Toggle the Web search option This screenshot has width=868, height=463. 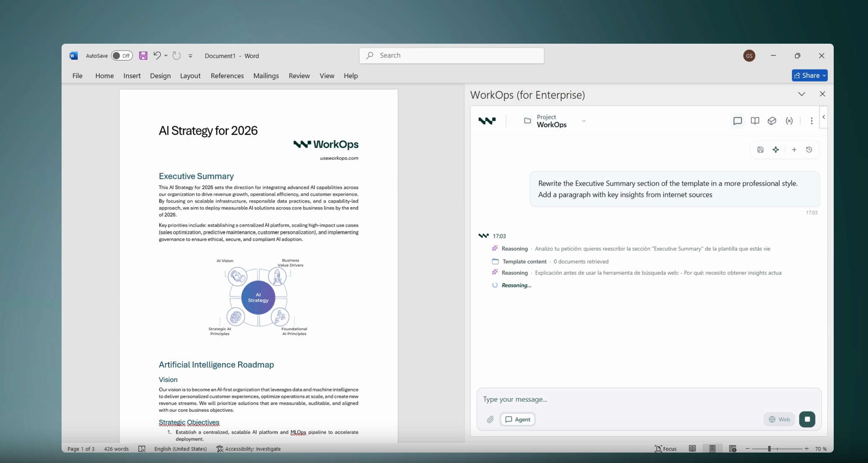(x=779, y=419)
